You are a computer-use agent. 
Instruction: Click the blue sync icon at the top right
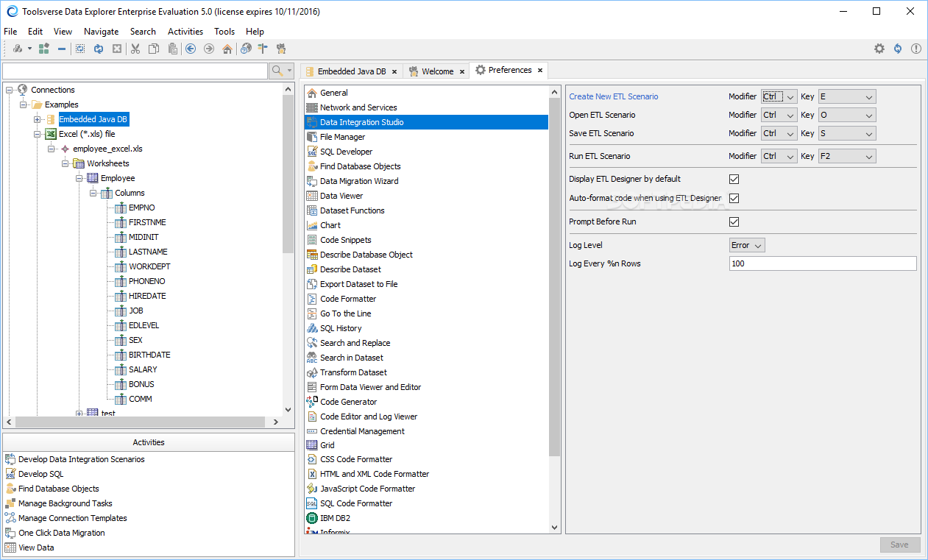[898, 49]
